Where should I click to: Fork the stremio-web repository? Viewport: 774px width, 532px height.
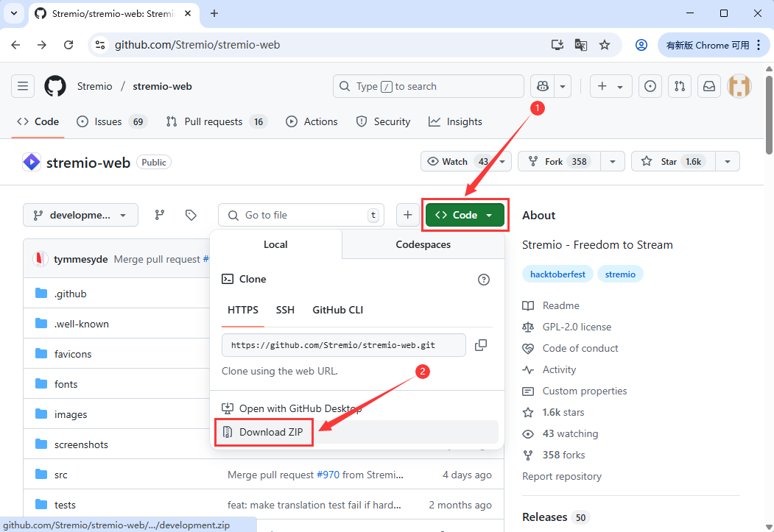coord(559,161)
